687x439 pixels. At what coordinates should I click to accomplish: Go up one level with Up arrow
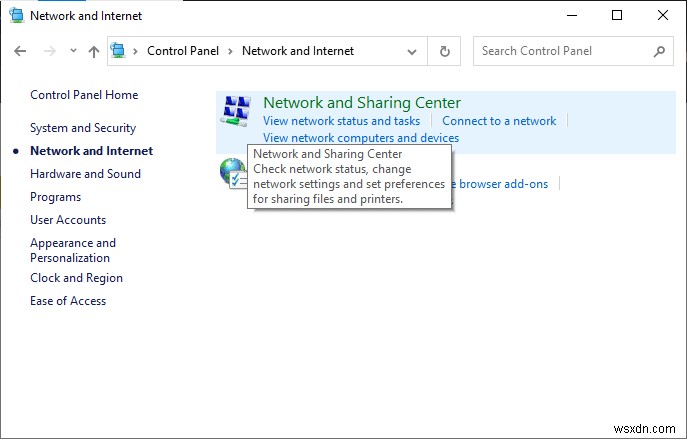click(x=94, y=51)
